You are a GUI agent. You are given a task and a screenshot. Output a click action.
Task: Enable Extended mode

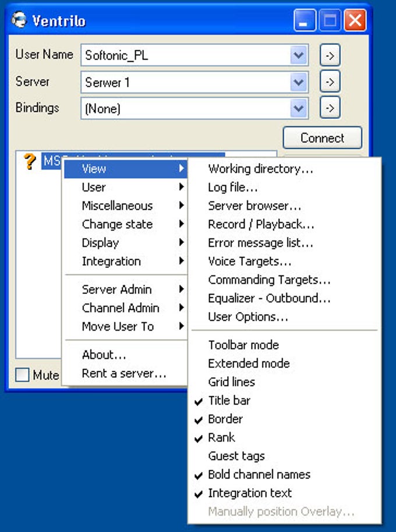click(284, 363)
